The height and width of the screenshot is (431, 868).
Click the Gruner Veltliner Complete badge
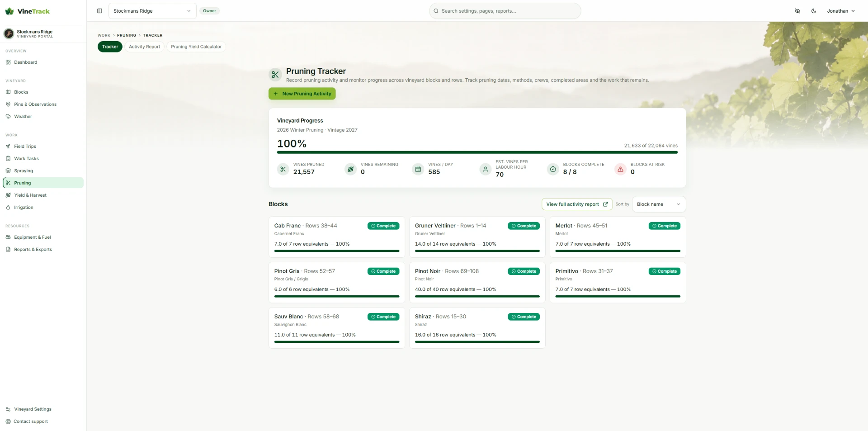524,226
